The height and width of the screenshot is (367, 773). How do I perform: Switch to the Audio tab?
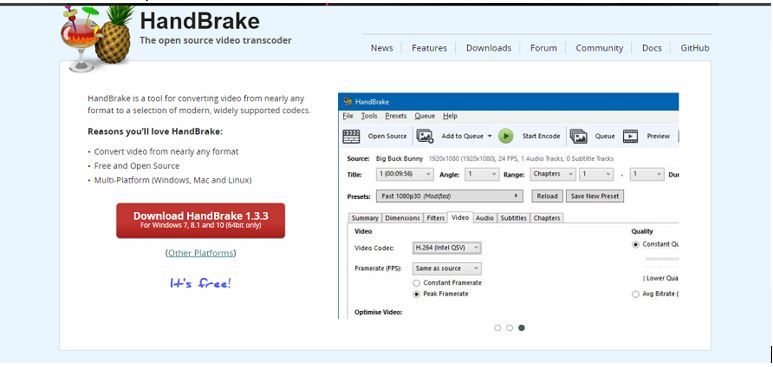485,218
